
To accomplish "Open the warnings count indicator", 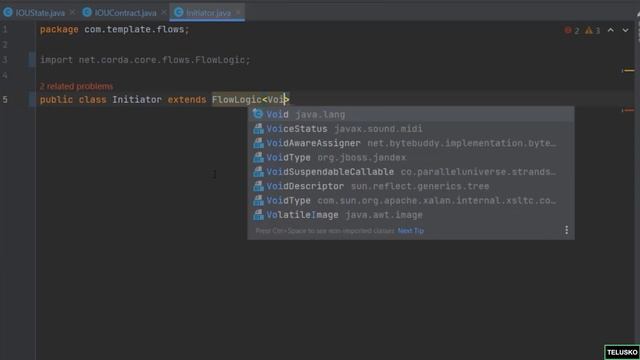I will point(592,31).
